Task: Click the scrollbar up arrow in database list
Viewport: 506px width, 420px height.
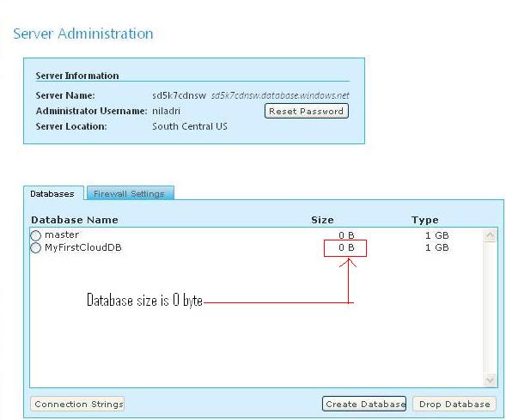Action: click(x=490, y=235)
